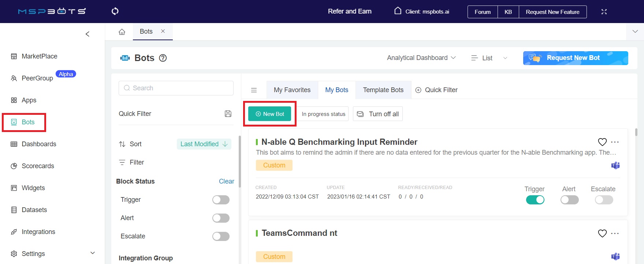Go to the home tab icon
This screenshot has width=644, height=264.
pyautogui.click(x=122, y=32)
